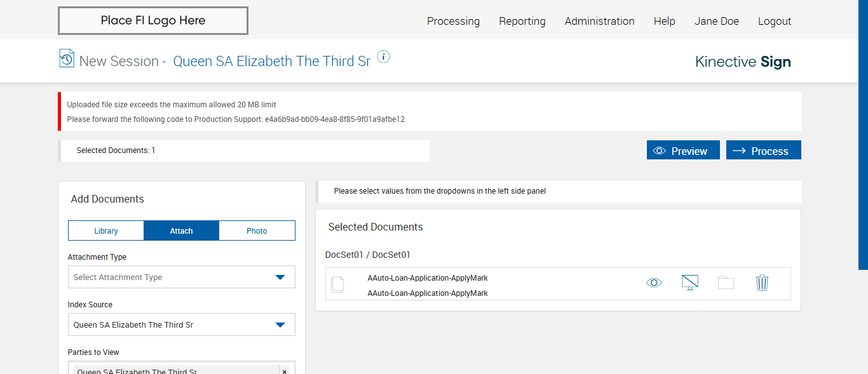Delete the document with the trash icon
The width and height of the screenshot is (868, 374).
pos(762,283)
